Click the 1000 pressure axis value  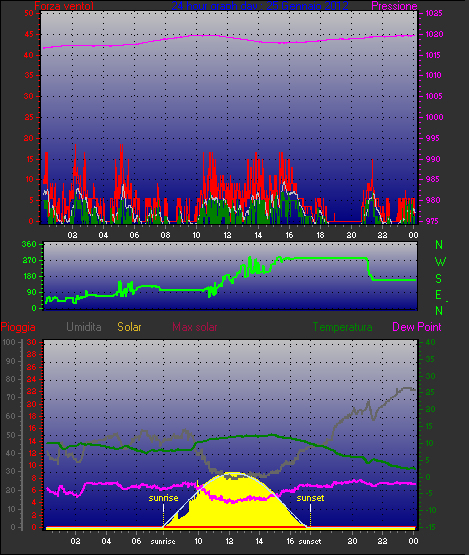(x=434, y=117)
